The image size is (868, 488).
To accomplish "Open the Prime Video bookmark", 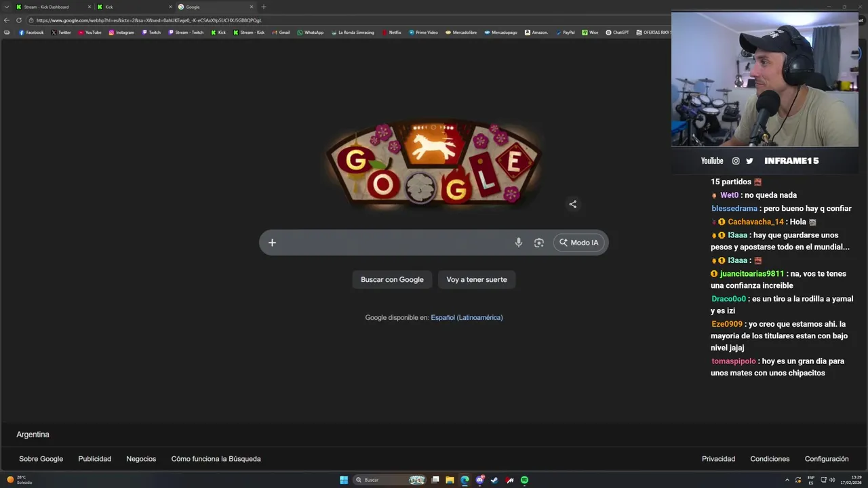I will coord(423,33).
